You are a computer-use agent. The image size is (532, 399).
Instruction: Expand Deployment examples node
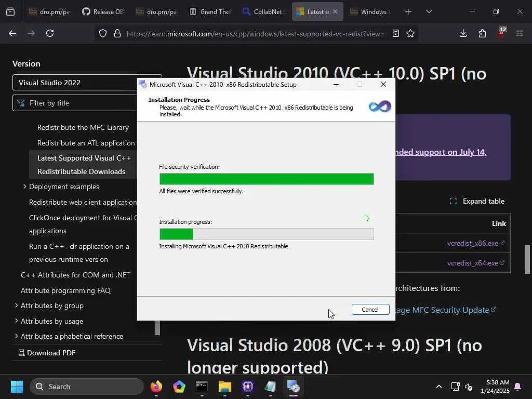[24, 187]
